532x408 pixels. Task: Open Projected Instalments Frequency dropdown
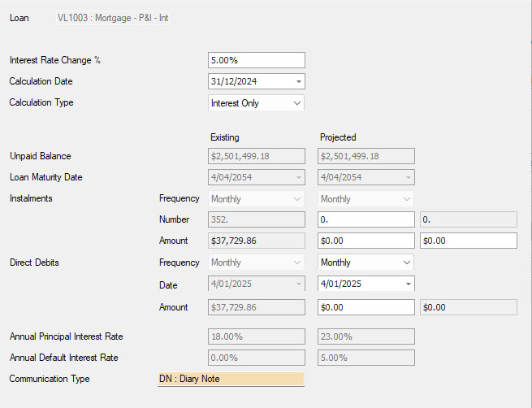pyautogui.click(x=365, y=199)
